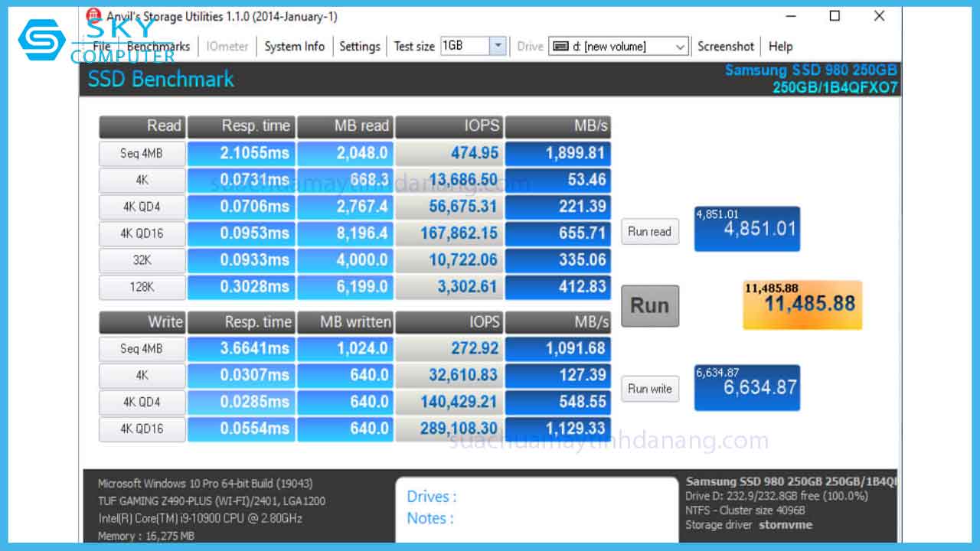The image size is (980, 551).
Task: Click the Storage driver stornvme text
Action: pos(749,525)
